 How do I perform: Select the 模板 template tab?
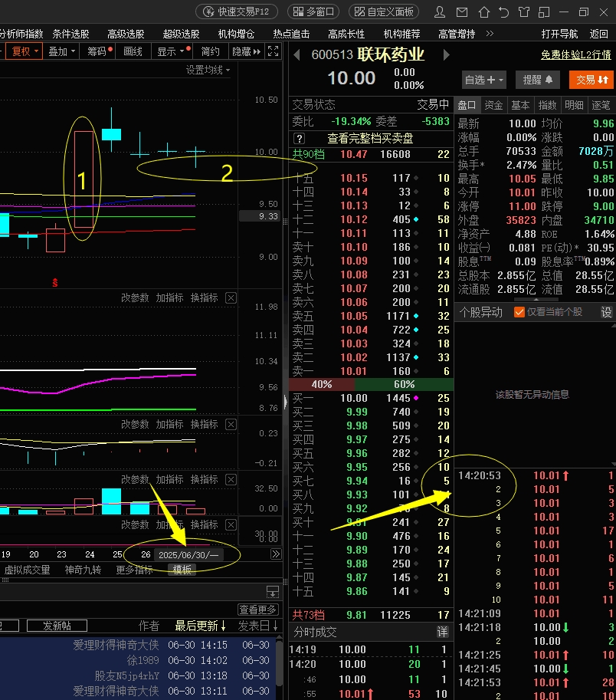click(182, 570)
